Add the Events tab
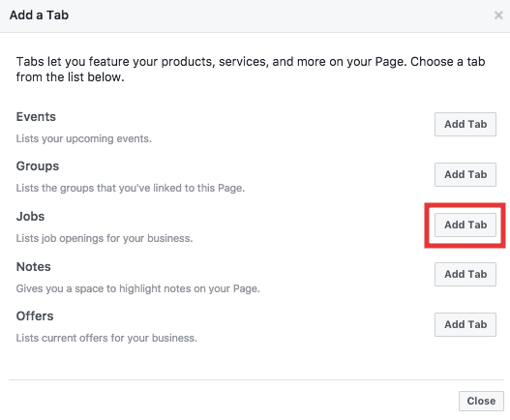Screen dimensions: 510x420 point(465,124)
